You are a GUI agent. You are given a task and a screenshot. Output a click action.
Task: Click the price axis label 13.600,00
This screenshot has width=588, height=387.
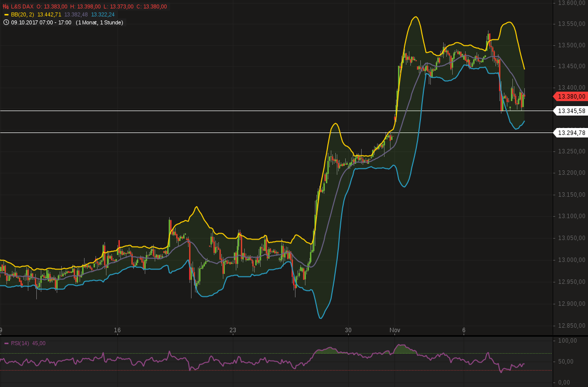(x=572, y=3)
